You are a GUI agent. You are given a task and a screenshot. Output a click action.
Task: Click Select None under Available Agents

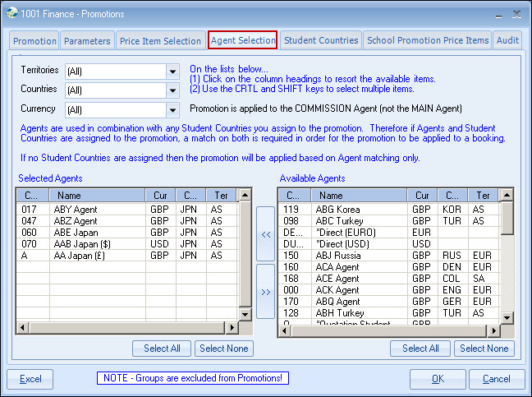click(x=484, y=349)
